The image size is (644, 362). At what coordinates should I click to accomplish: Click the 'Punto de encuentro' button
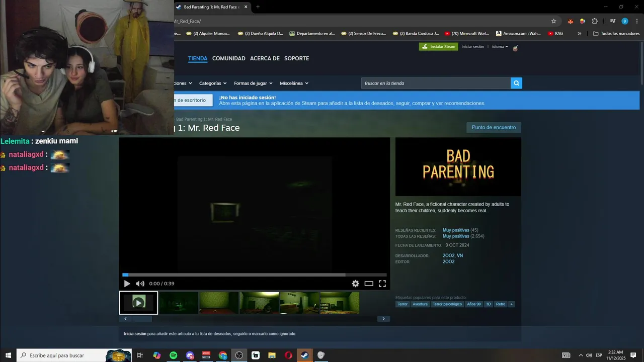tap(494, 127)
